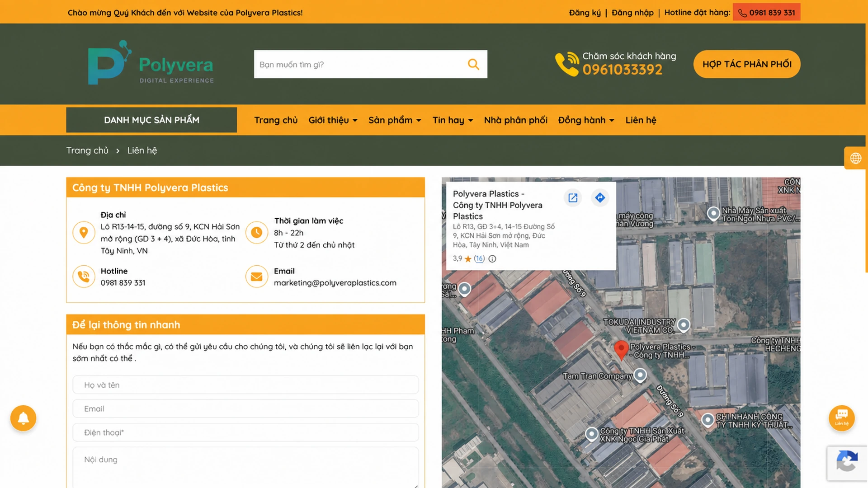Screen dimensions: 868x488
Task: Click the Điện thoại input field
Action: pyautogui.click(x=245, y=432)
